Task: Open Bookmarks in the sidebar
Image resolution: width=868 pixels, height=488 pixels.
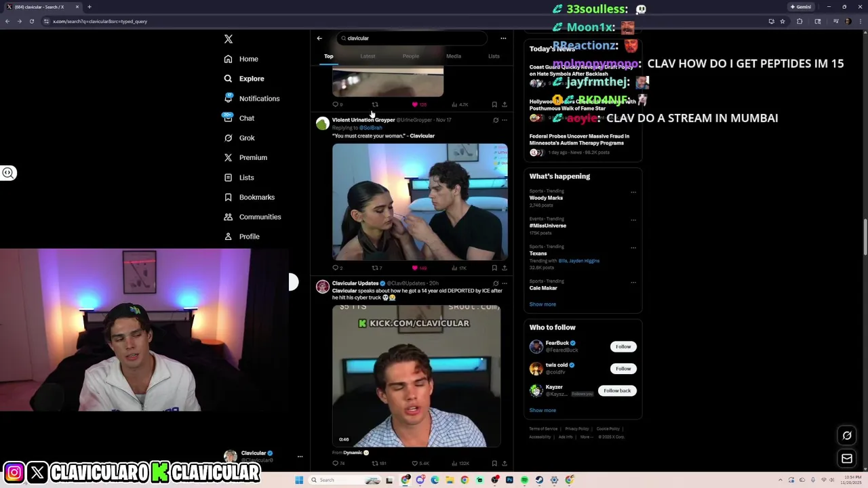Action: (250, 197)
